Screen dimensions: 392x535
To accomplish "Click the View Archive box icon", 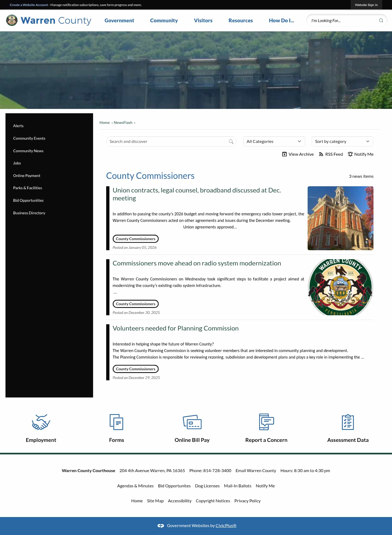I will pos(284,154).
